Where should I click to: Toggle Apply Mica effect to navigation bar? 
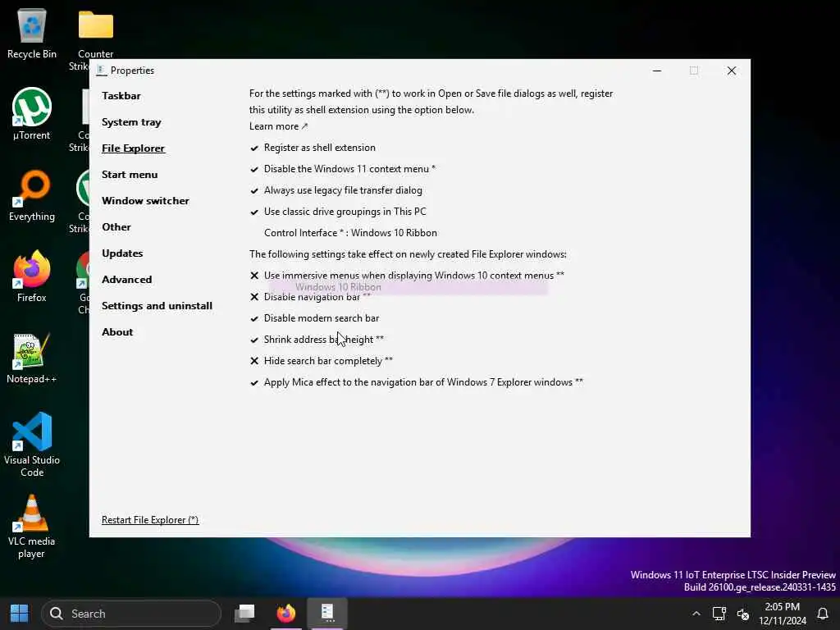(x=416, y=382)
